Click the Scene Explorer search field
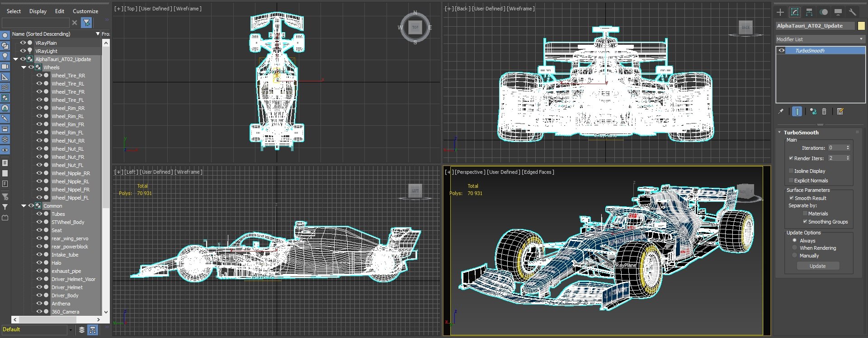 [35, 22]
